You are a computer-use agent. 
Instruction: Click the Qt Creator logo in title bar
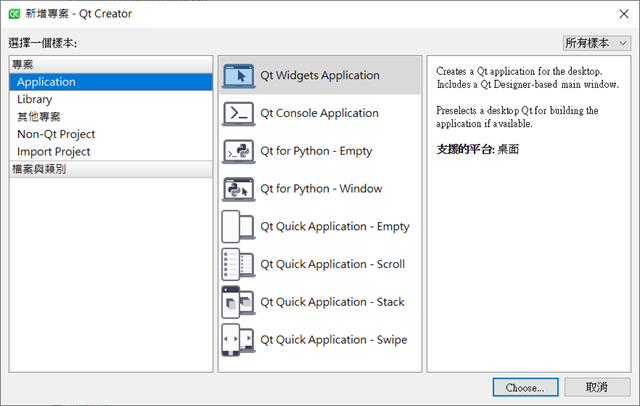pos(14,14)
